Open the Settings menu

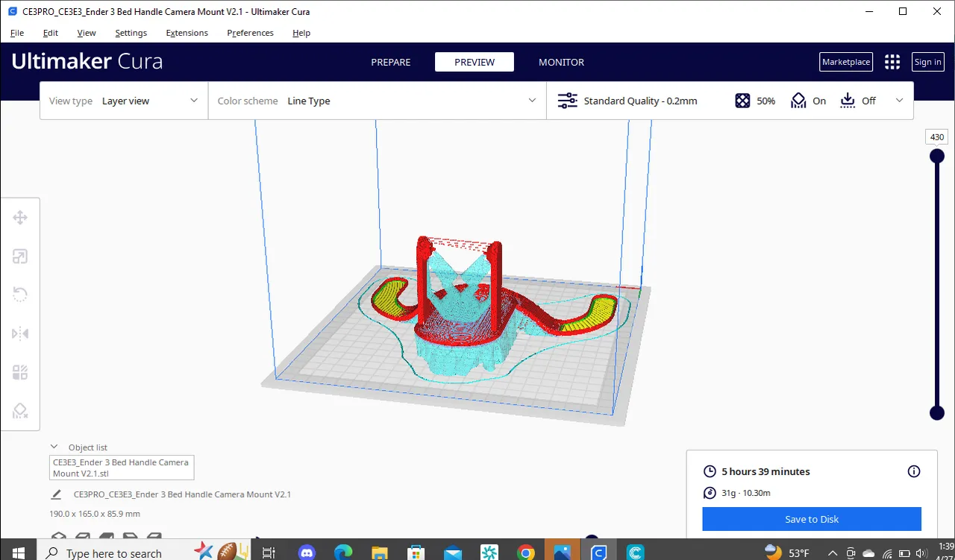click(x=131, y=33)
